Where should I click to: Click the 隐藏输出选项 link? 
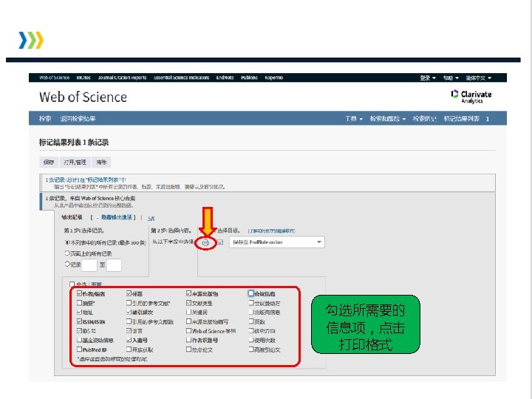pyautogui.click(x=117, y=217)
